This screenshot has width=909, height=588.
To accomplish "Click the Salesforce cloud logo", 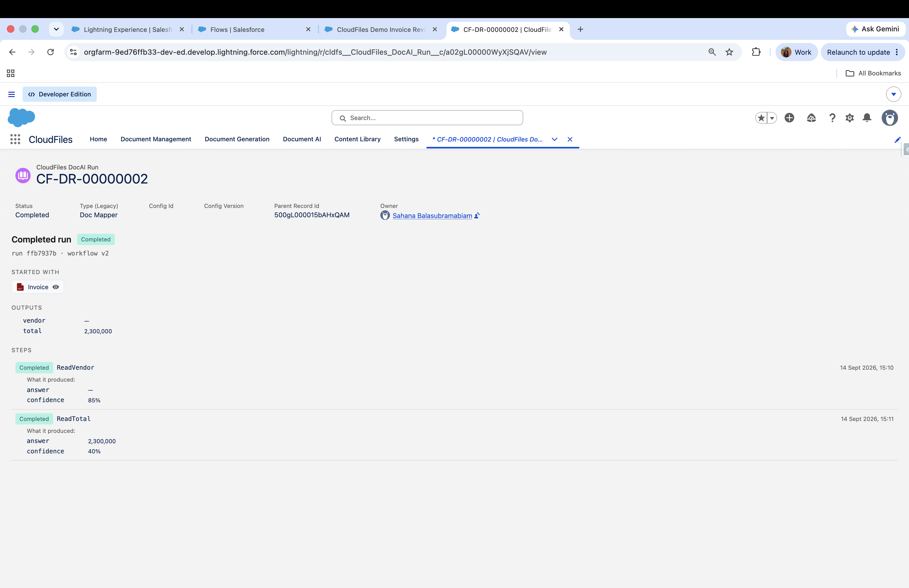I will (21, 117).
